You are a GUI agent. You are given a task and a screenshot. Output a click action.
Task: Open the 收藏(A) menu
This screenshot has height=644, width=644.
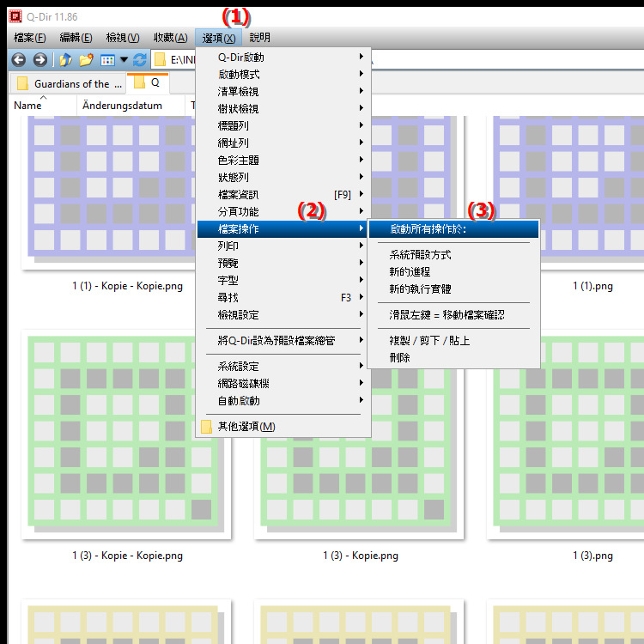(171, 38)
